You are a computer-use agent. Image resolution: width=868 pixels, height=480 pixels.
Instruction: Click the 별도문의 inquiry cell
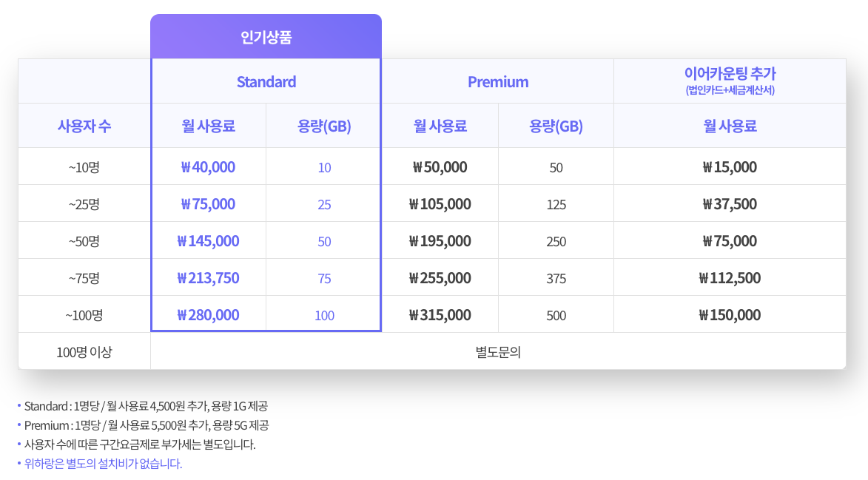[498, 352]
